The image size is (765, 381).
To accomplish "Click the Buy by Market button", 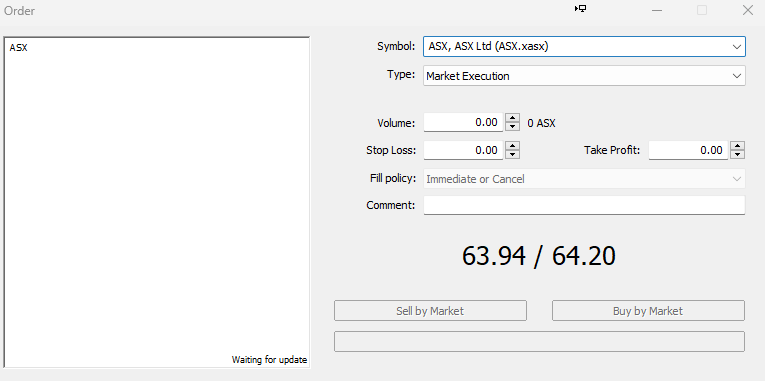I will pos(648,311).
